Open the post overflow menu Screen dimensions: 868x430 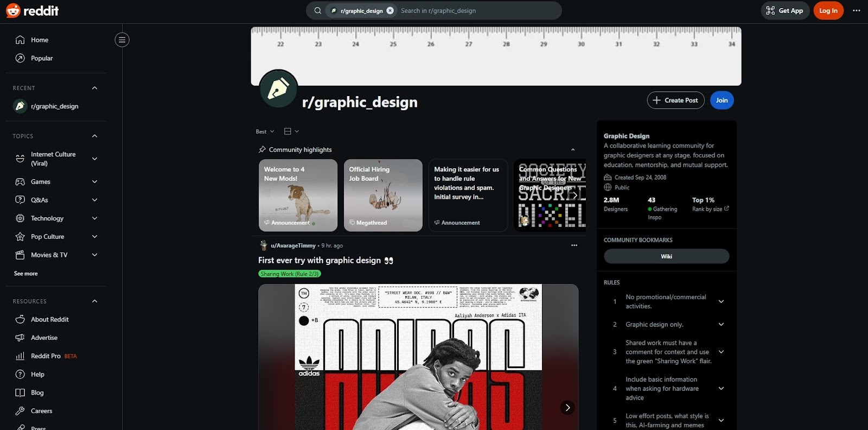(x=574, y=245)
